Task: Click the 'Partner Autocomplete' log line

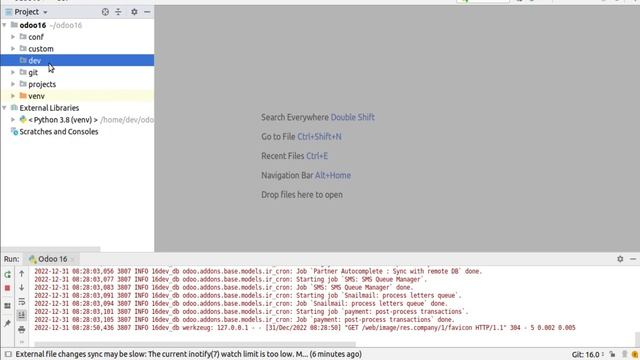Action: 258,271
